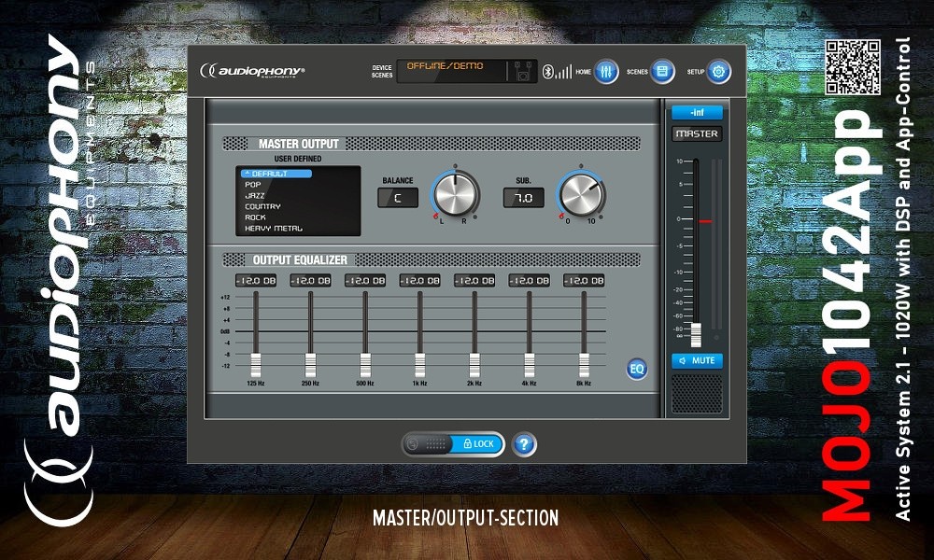Open the Setup gear icon
The height and width of the screenshot is (560, 934).
[x=718, y=72]
